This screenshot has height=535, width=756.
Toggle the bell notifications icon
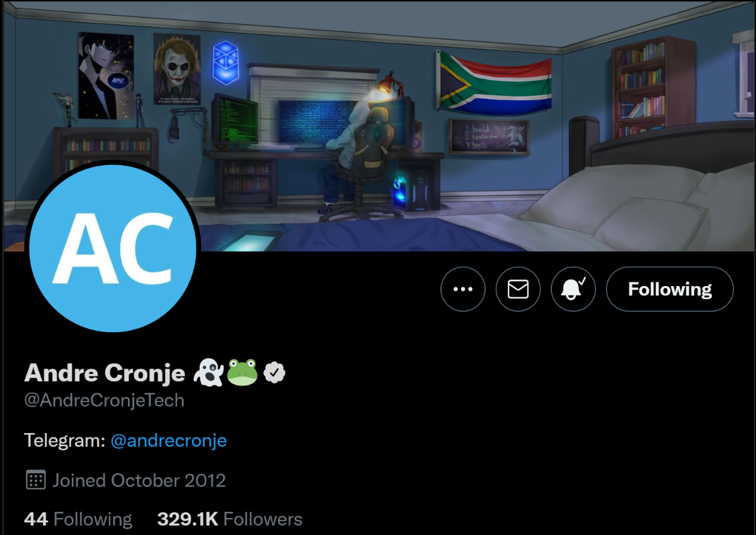pos(573,289)
